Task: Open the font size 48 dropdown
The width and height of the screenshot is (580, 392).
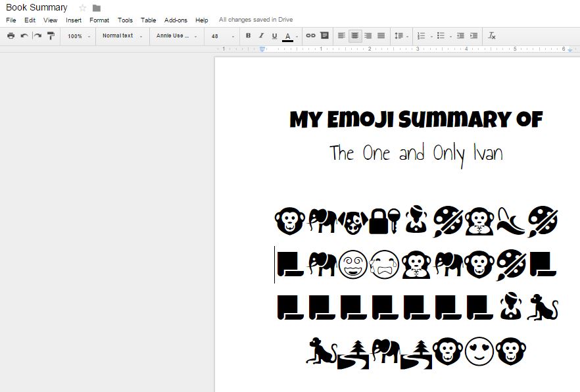Action: (x=222, y=36)
